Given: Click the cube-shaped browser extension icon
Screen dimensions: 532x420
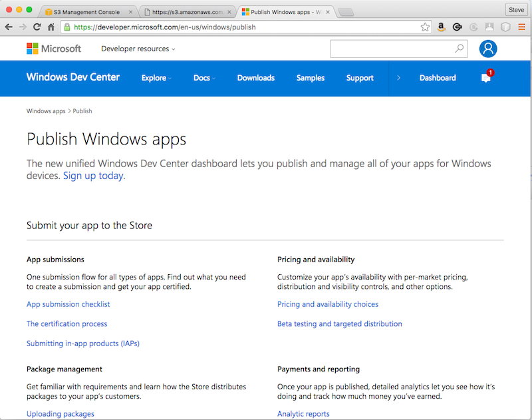Looking at the screenshot, I should pos(505,27).
